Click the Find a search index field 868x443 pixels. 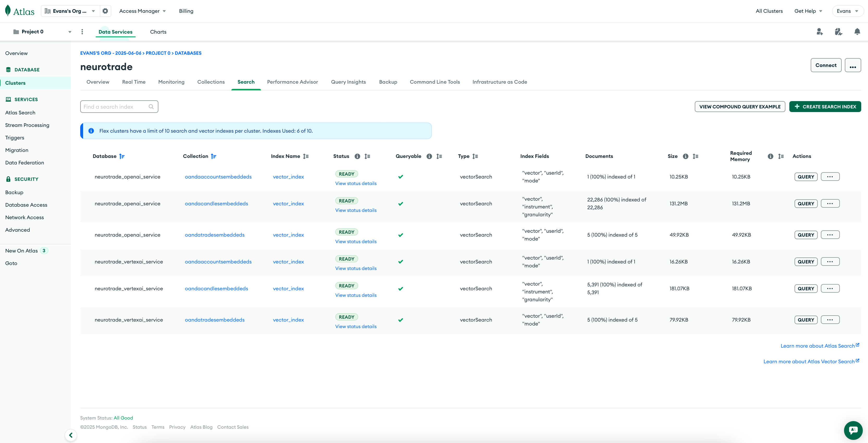[115, 107]
